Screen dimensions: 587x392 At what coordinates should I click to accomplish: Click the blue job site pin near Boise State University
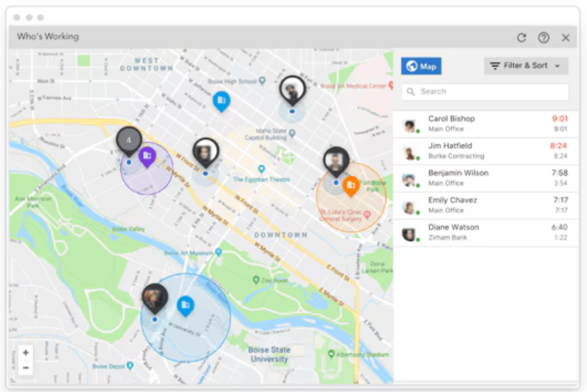(186, 305)
